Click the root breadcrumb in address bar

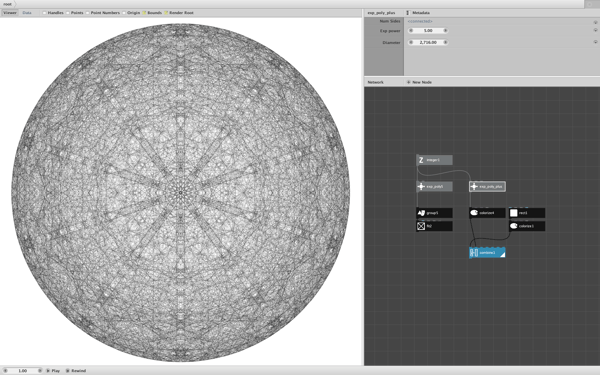pyautogui.click(x=7, y=4)
